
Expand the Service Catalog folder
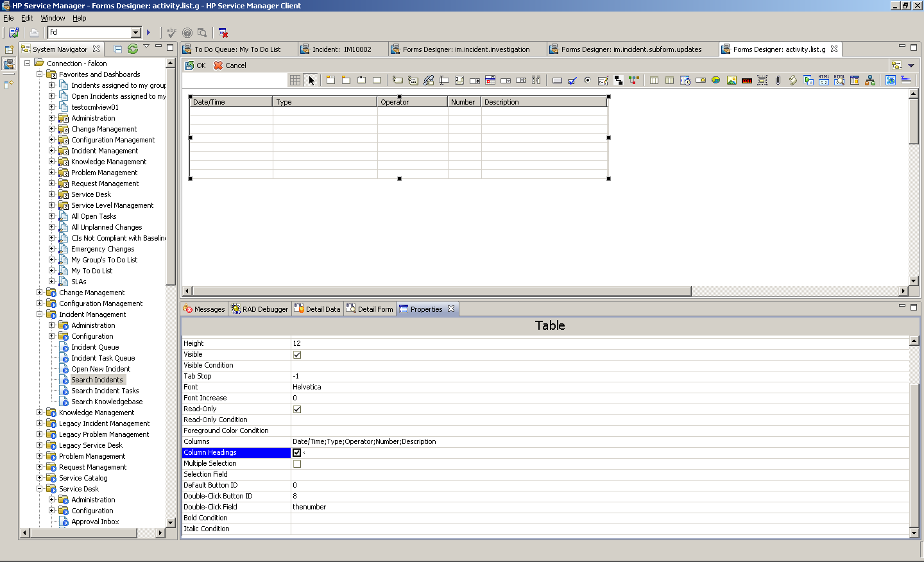click(40, 477)
